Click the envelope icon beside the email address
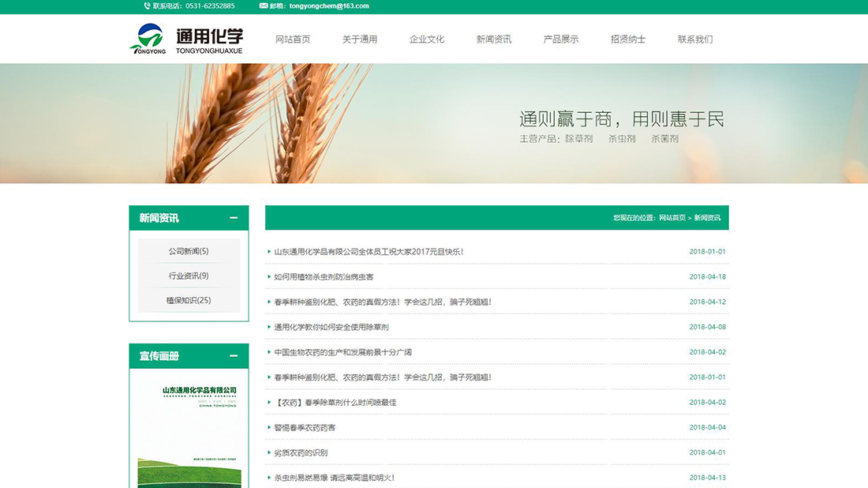This screenshot has height=488, width=868. pyautogui.click(x=263, y=6)
